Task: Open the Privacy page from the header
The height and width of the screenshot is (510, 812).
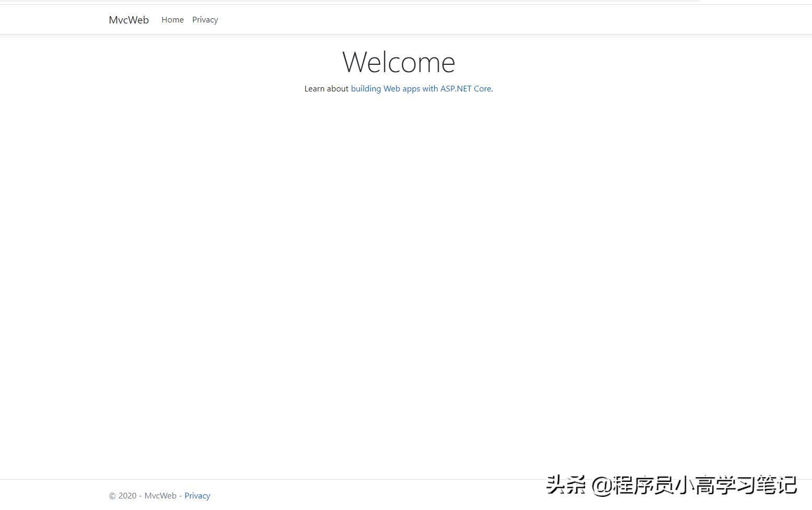Action: pos(205,19)
